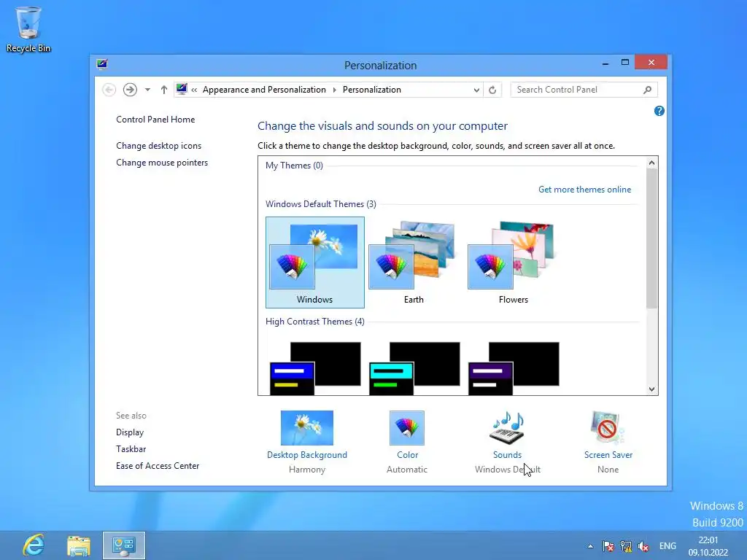Viewport: 747px width, 560px height.
Task: Open the taskbar clock and date
Action: click(708, 546)
